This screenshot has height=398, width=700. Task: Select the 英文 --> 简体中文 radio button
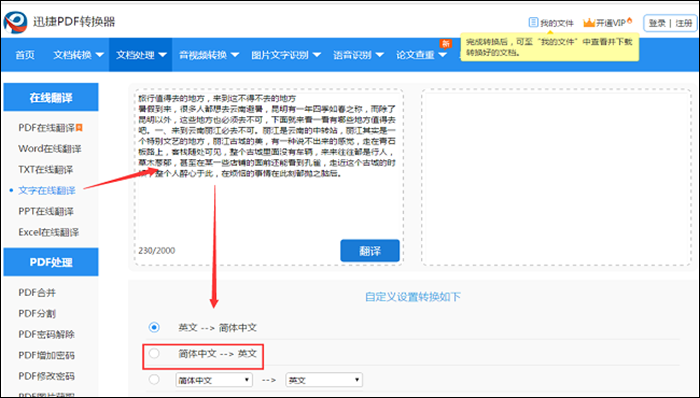coord(154,328)
